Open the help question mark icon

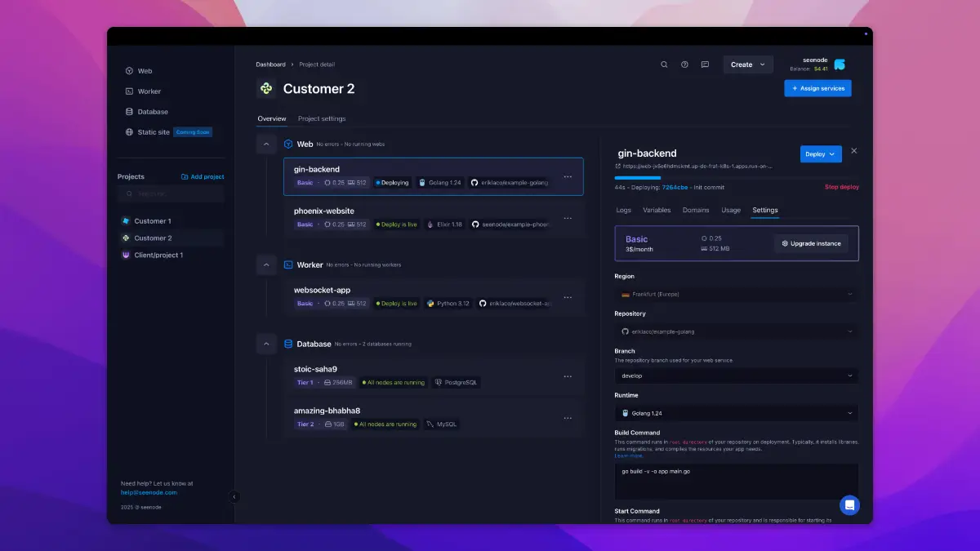(684, 64)
